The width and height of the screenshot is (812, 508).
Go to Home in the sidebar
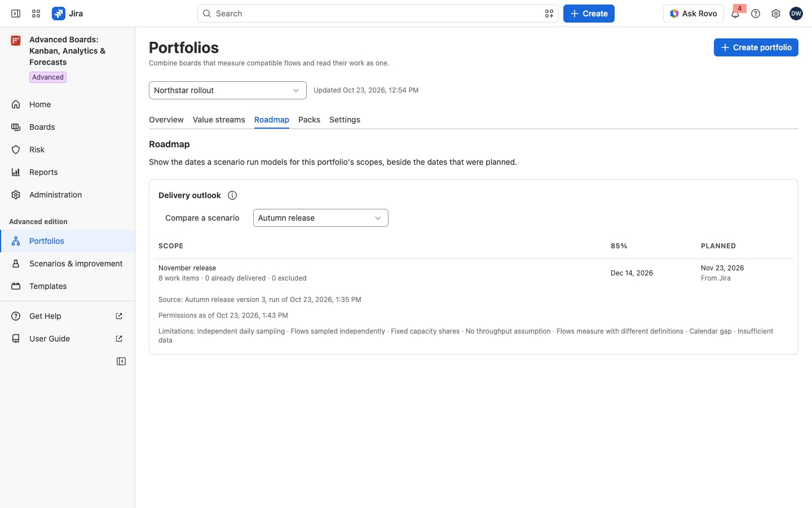coord(68,104)
